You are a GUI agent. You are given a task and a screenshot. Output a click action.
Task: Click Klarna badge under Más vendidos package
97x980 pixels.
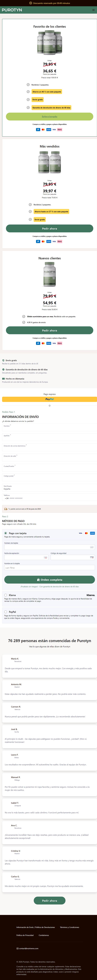[60, 241]
